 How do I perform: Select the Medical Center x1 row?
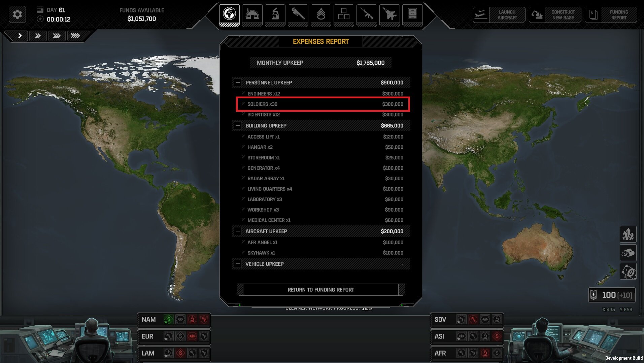tap(323, 220)
